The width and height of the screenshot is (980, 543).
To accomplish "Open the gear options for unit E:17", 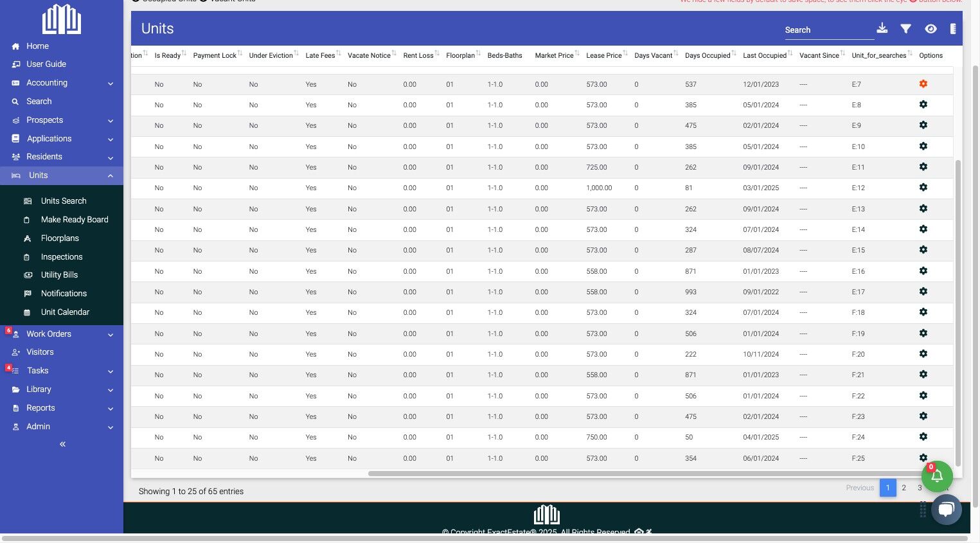I will (x=923, y=291).
